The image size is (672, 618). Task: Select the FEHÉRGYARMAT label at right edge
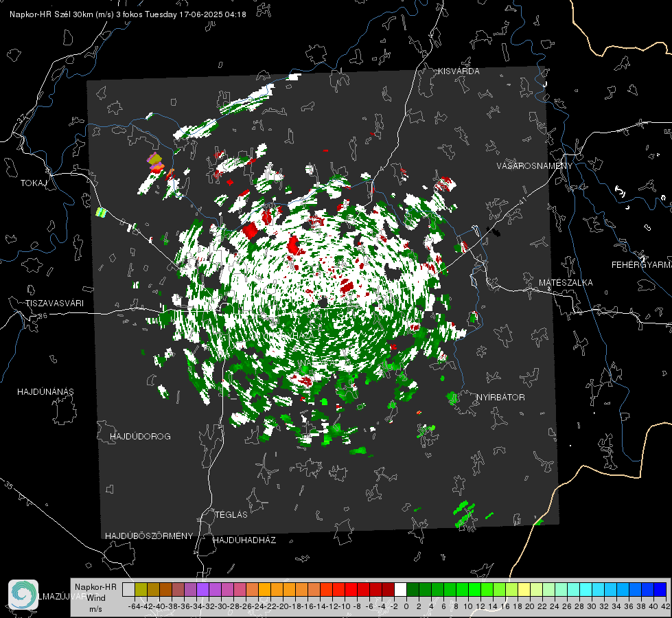[641, 265]
